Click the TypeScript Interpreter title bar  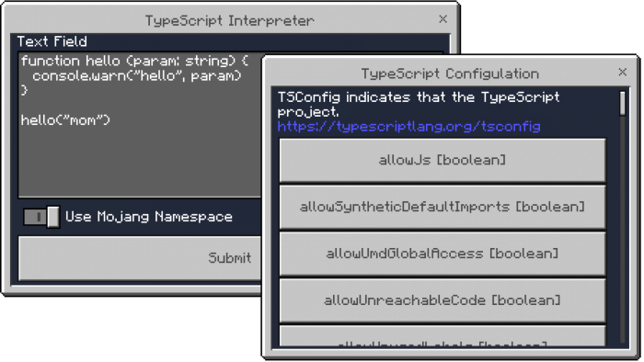230,20
